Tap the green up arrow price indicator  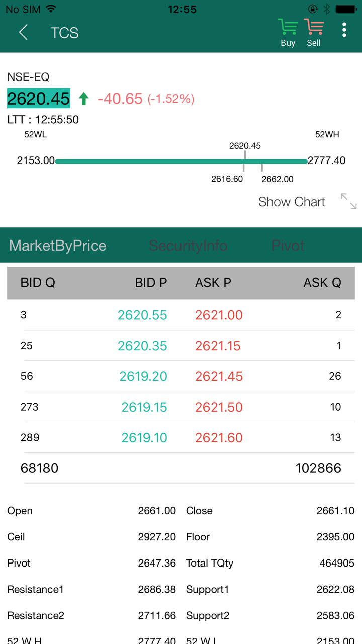coord(83,99)
